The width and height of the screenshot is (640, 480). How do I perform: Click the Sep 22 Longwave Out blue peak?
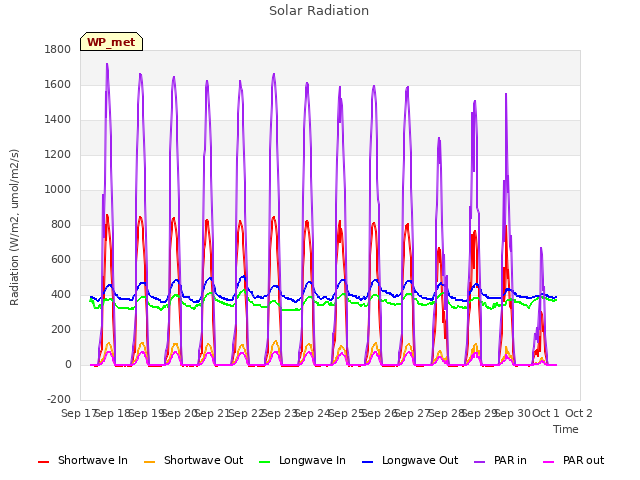[x=243, y=277]
